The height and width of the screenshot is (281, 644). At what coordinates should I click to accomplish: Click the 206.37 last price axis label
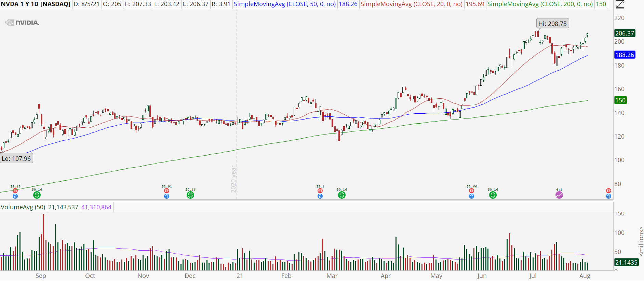click(x=625, y=33)
